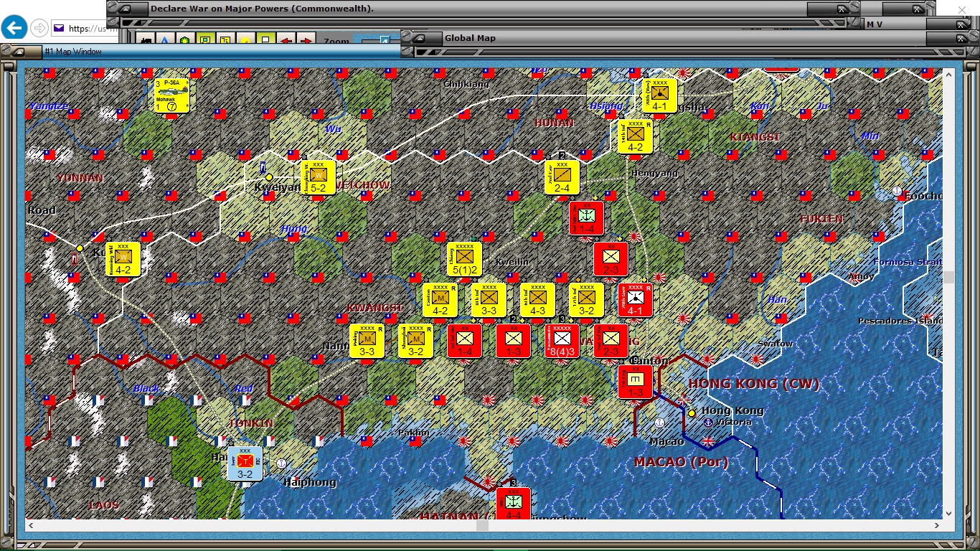The image size is (980, 551).
Task: Select the red 2-3 unit east of Kweilin
Action: click(611, 259)
